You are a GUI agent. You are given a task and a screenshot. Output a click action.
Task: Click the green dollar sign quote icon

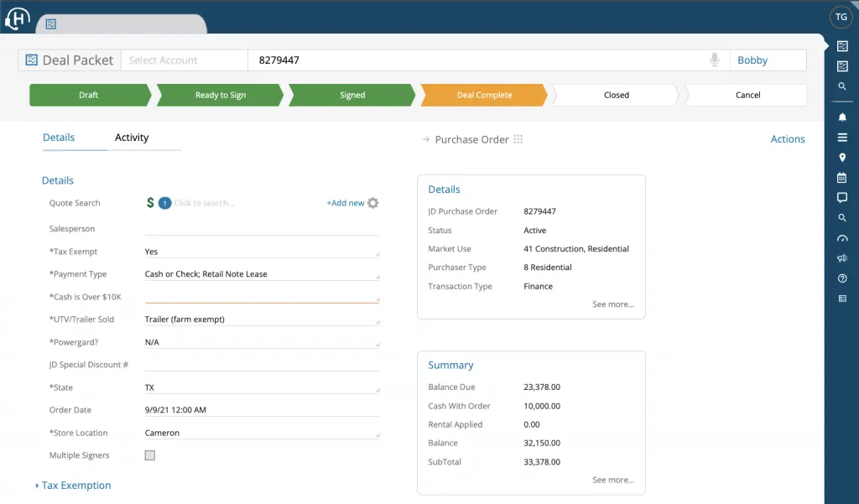pyautogui.click(x=150, y=203)
